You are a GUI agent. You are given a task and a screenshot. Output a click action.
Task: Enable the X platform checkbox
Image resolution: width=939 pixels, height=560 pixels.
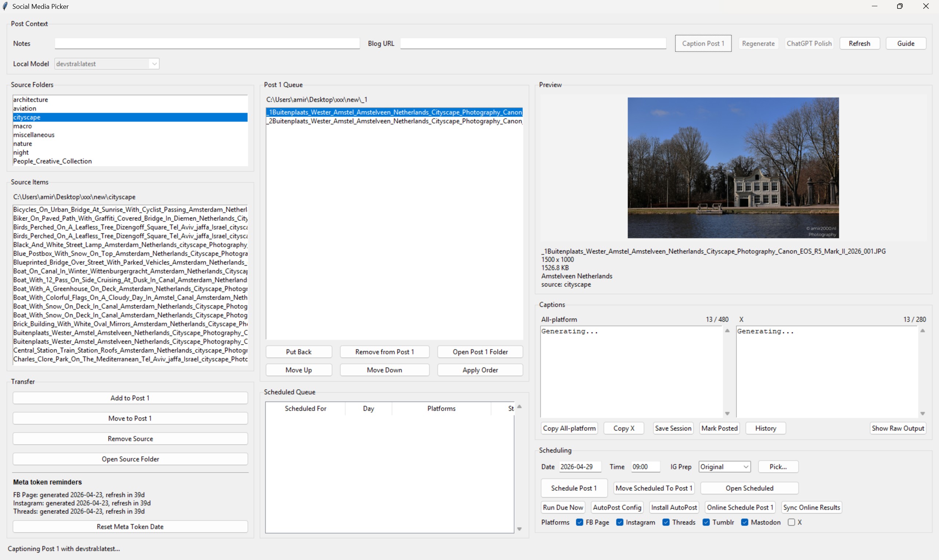792,522
